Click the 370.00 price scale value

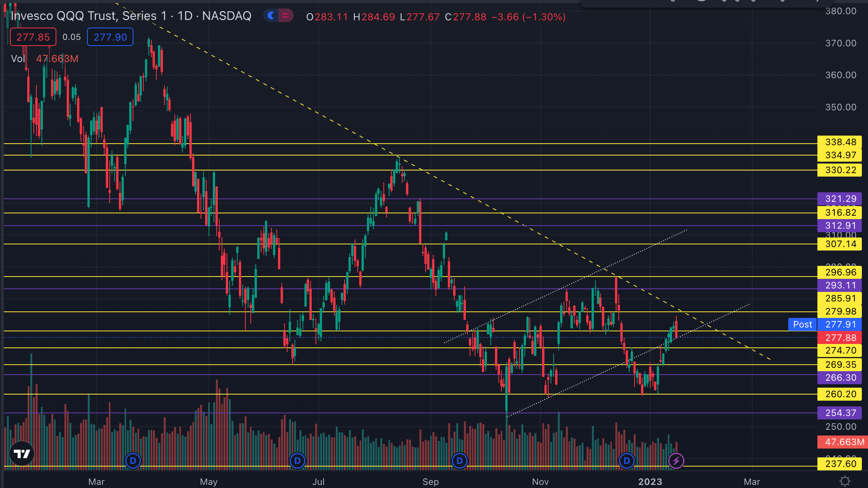click(841, 43)
